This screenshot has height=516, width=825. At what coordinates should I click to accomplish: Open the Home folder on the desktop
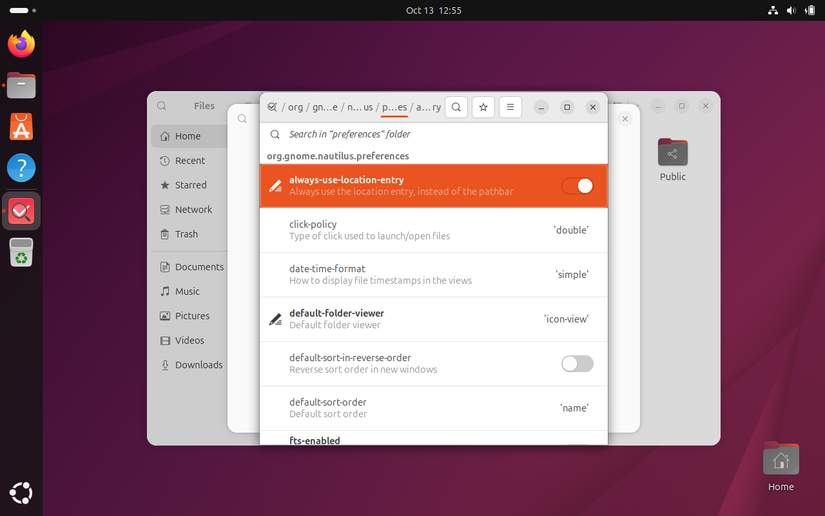pos(781,466)
